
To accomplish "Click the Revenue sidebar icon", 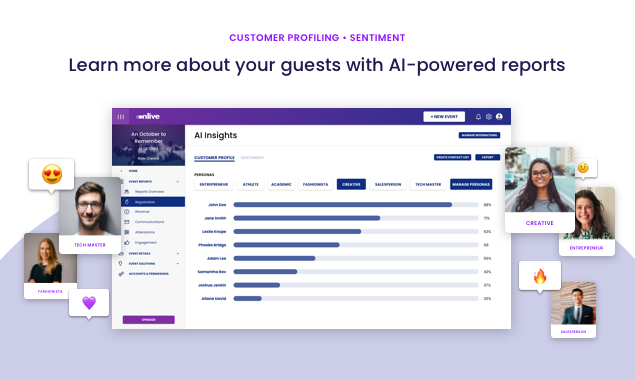I will [127, 212].
